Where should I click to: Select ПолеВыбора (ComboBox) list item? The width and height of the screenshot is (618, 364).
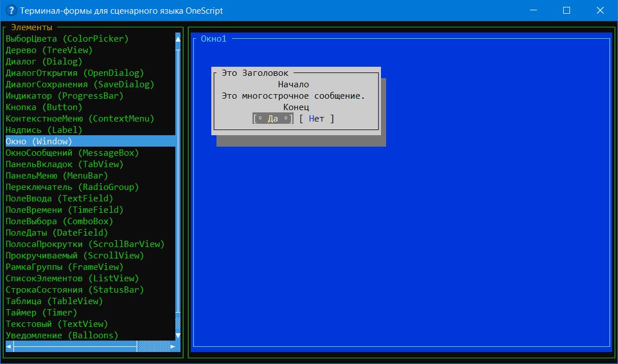pyautogui.click(x=59, y=221)
